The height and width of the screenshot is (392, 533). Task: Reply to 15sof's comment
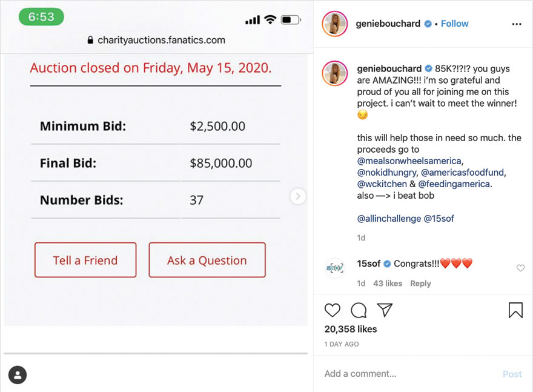click(x=420, y=283)
